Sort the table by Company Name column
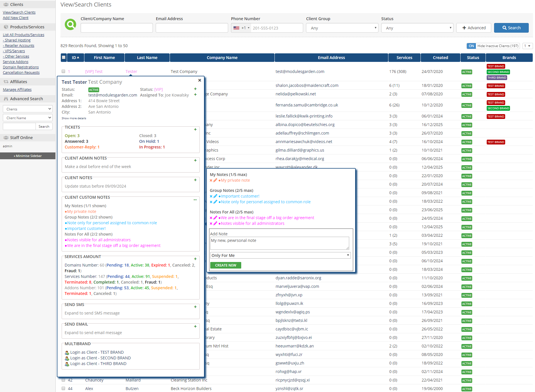Image resolution: width=535 pixels, height=392 pixels. point(222,58)
